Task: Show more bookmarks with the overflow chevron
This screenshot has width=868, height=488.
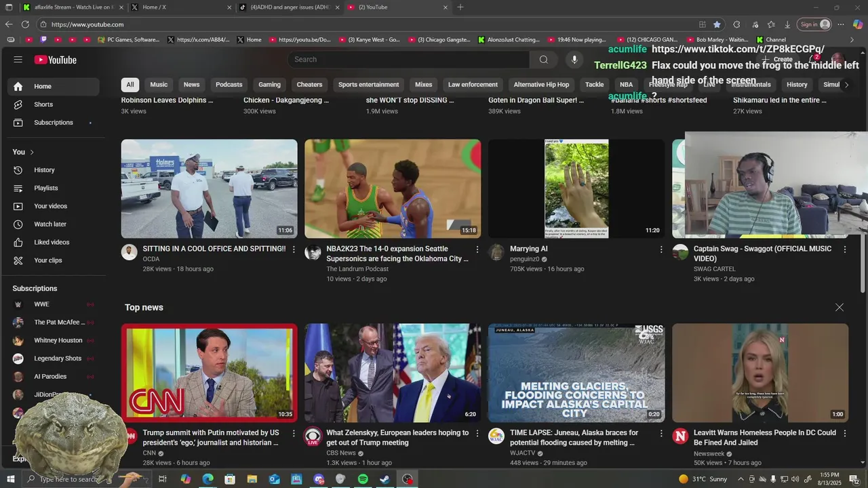Action: pyautogui.click(x=852, y=39)
